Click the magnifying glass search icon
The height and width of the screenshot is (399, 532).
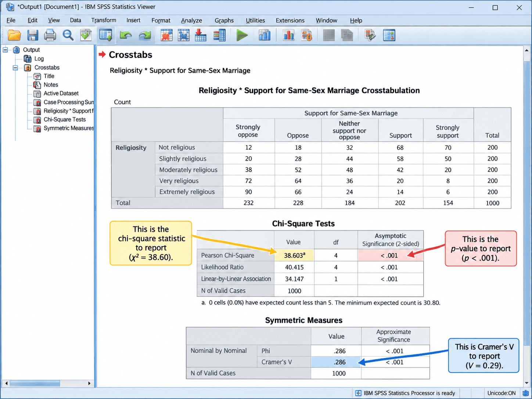[x=68, y=35]
